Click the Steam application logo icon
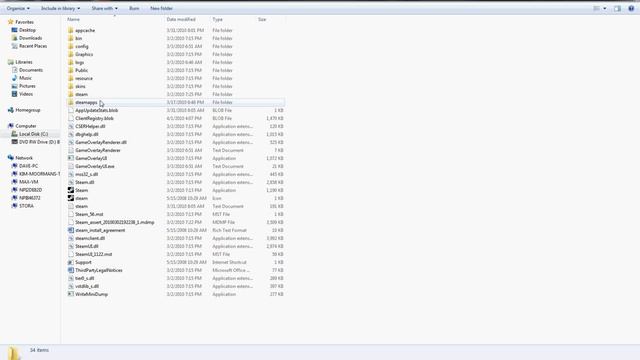The image size is (640, 360). click(71, 190)
